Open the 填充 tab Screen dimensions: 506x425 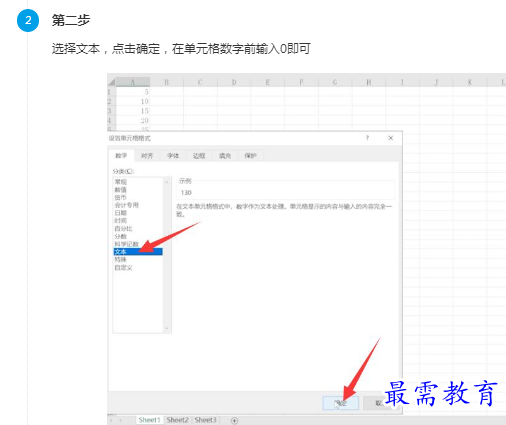225,156
